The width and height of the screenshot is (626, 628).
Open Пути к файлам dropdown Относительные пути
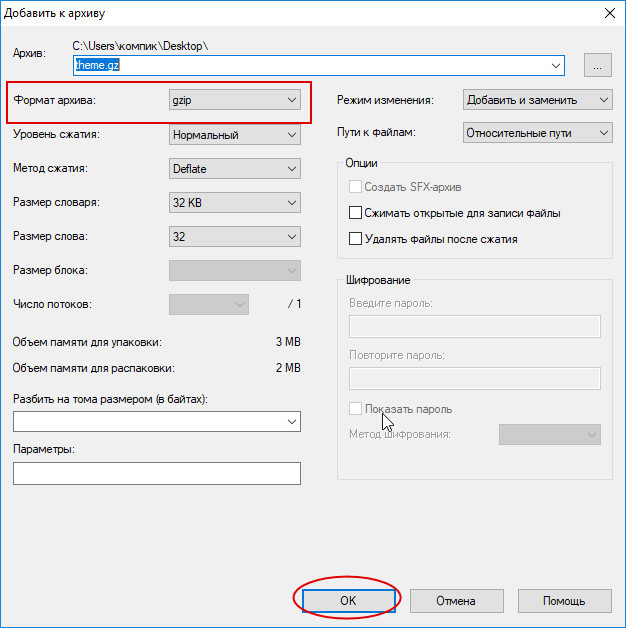pyautogui.click(x=537, y=133)
